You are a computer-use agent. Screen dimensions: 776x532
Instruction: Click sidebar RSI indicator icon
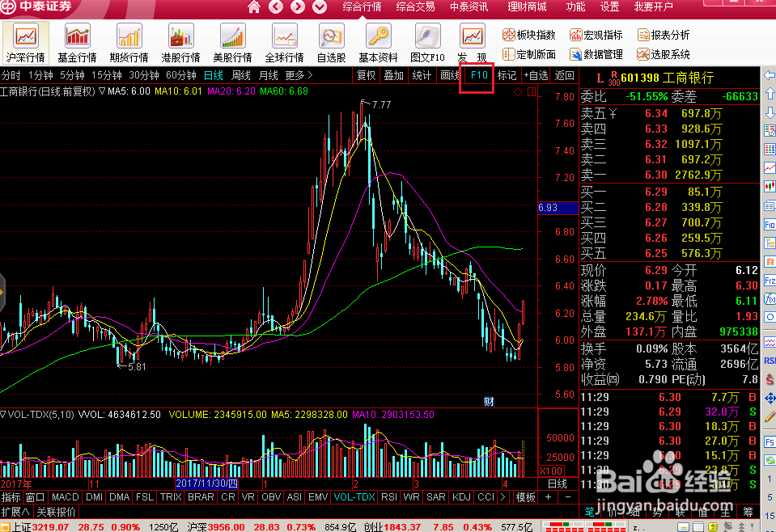point(770,361)
